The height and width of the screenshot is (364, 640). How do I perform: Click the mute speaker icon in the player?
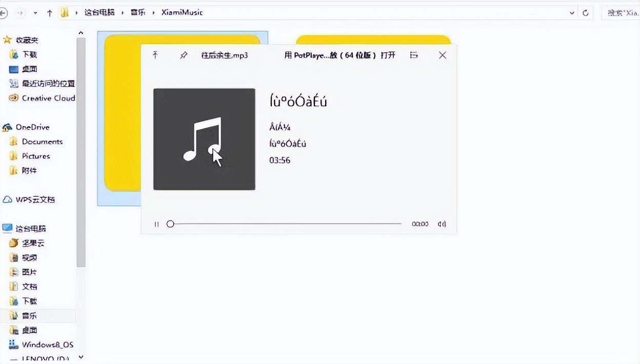click(442, 224)
